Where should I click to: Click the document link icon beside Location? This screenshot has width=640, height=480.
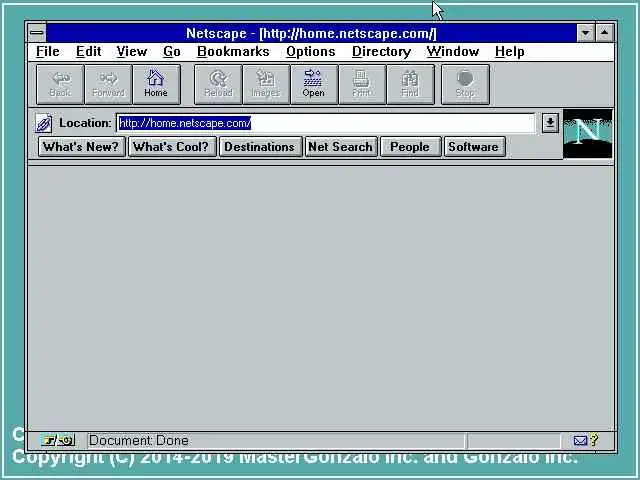click(44, 123)
